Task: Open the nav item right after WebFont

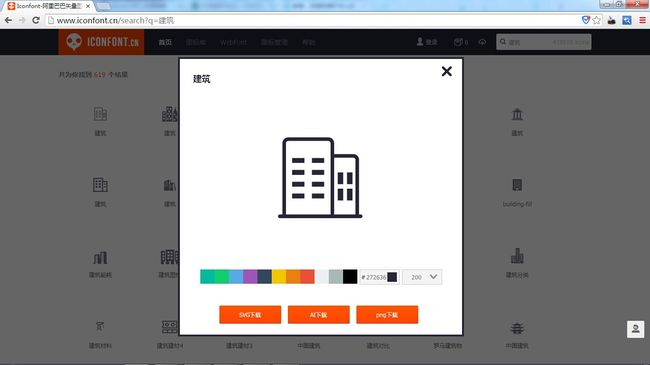Action: point(274,42)
